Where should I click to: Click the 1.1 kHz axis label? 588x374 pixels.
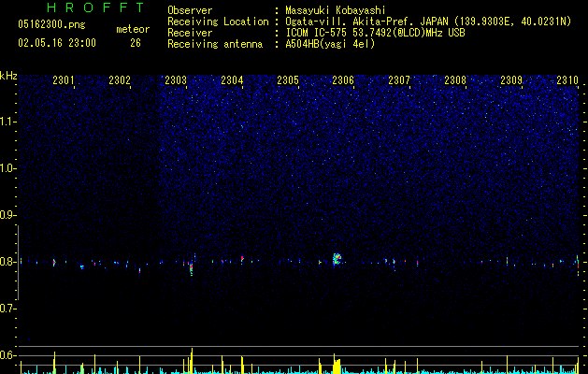pos(7,122)
